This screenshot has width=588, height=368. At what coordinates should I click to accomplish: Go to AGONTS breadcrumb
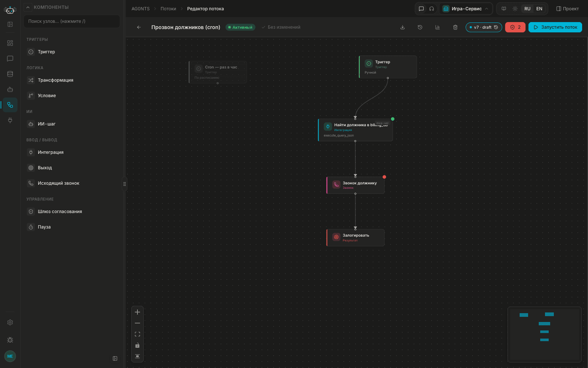140,9
